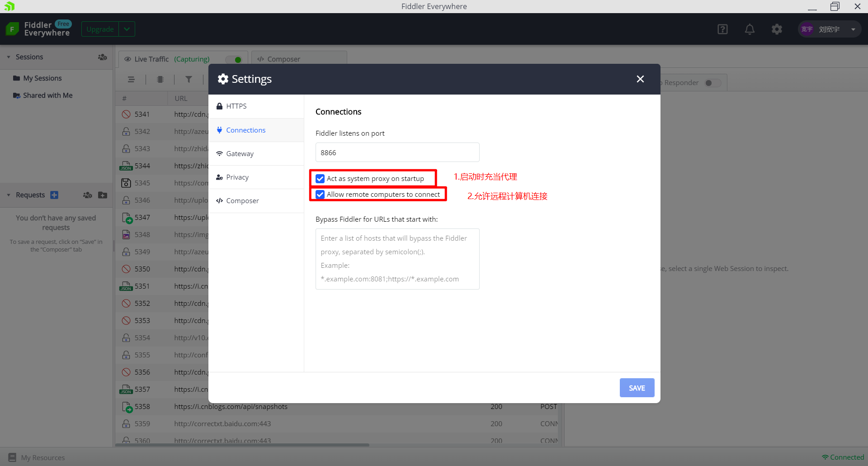868x466 pixels.
Task: Add a new request with plus icon
Action: point(54,195)
